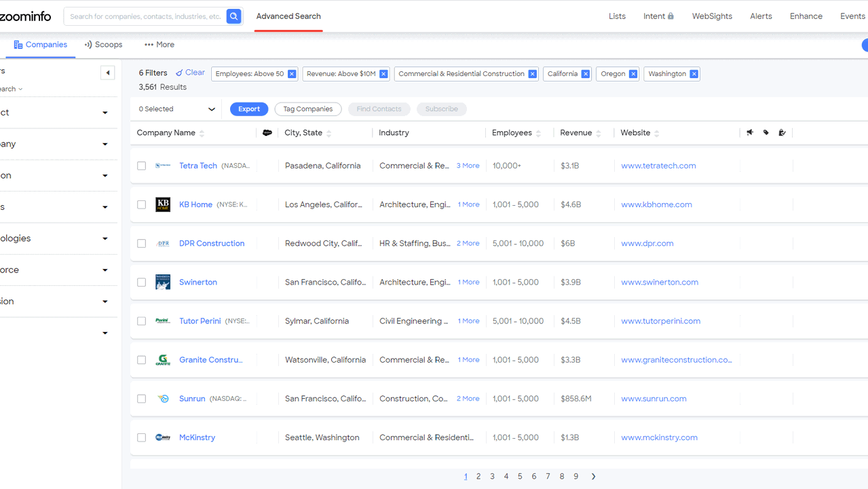This screenshot has width=868, height=489.
Task: Remove the California filter chip
Action: pyautogui.click(x=585, y=74)
